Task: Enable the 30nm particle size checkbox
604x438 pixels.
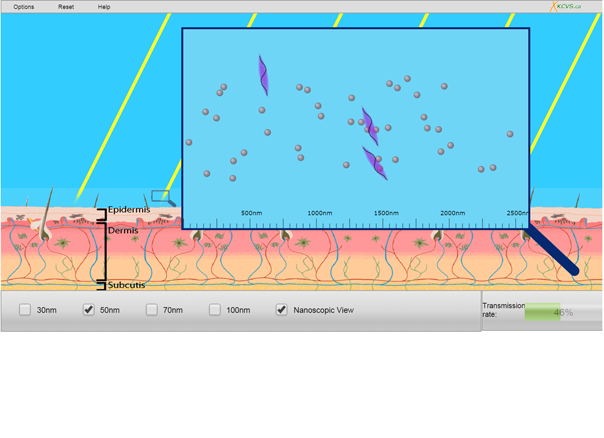Action: click(x=26, y=310)
